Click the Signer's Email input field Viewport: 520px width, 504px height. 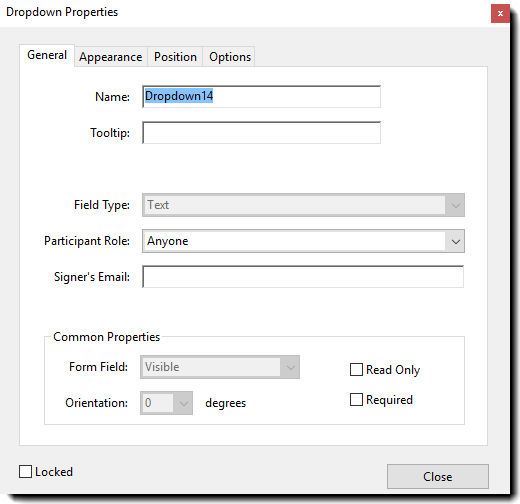point(303,277)
